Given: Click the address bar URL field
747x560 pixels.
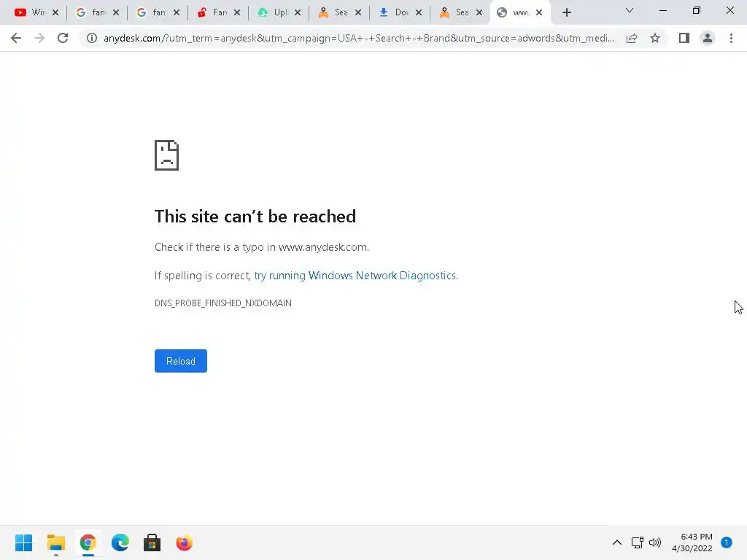Looking at the screenshot, I should (x=359, y=38).
